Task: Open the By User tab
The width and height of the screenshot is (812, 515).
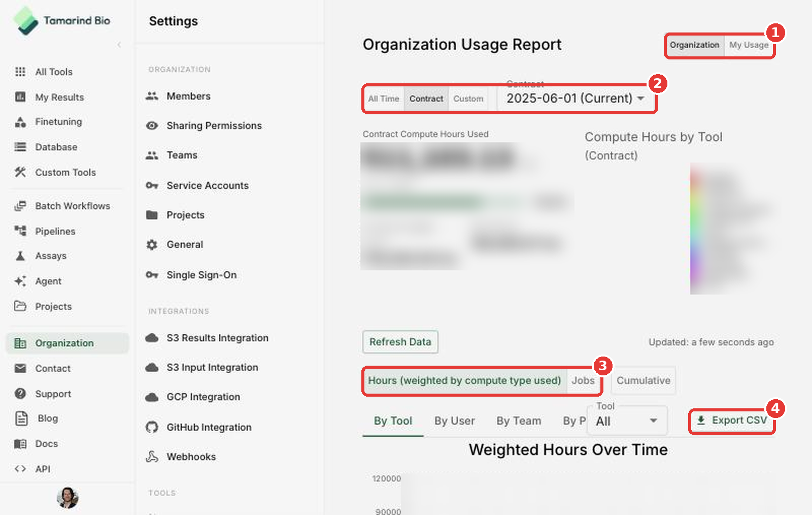Action: (x=455, y=421)
